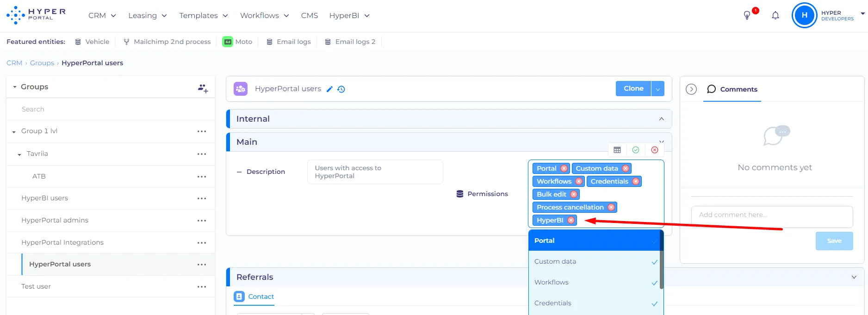Collapse the Internal section
Image resolution: width=868 pixels, height=315 pixels.
point(662,119)
